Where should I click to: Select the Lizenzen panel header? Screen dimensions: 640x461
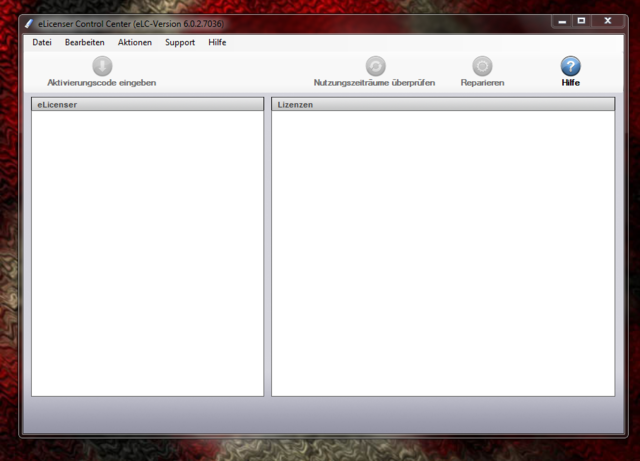[443, 104]
